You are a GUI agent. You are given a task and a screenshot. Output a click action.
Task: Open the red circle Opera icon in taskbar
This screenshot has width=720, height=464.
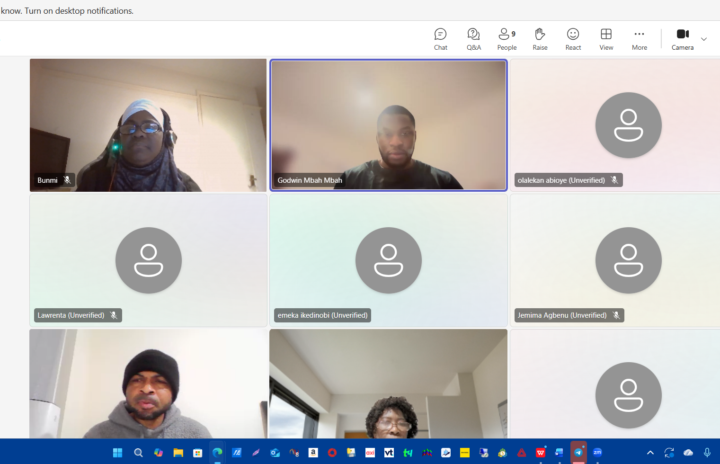[332, 453]
